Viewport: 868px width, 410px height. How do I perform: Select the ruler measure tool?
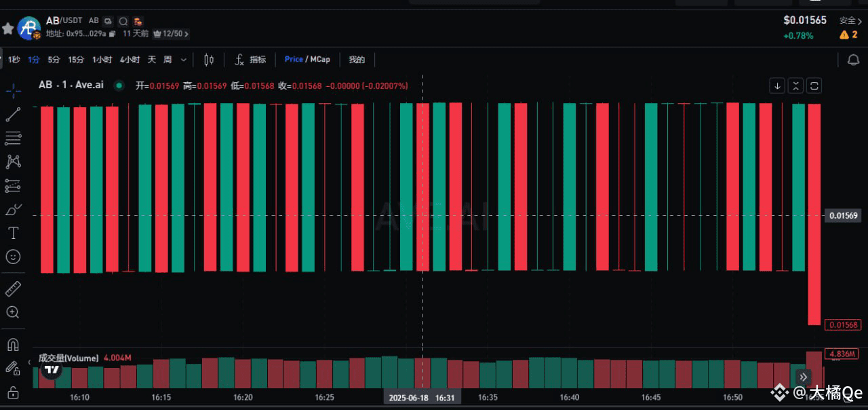13,289
